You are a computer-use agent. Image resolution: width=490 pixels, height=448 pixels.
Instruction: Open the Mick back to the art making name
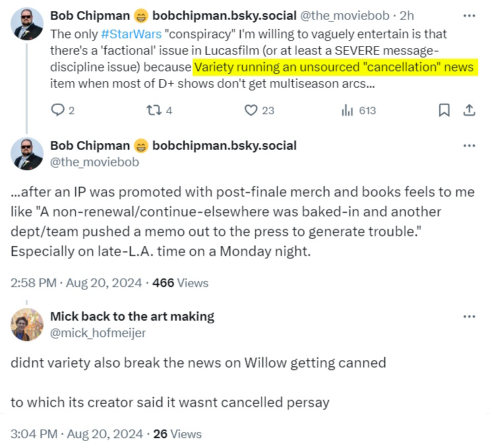[x=132, y=316]
